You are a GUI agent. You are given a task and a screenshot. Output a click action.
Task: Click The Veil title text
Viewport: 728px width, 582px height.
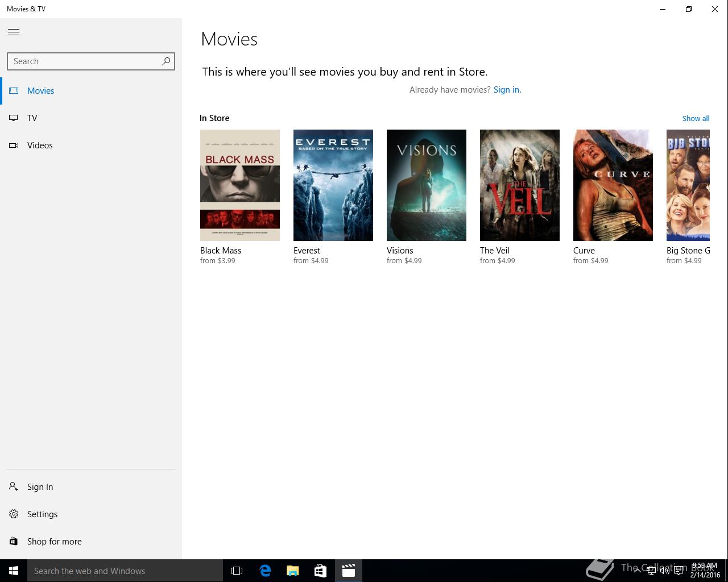click(x=495, y=251)
